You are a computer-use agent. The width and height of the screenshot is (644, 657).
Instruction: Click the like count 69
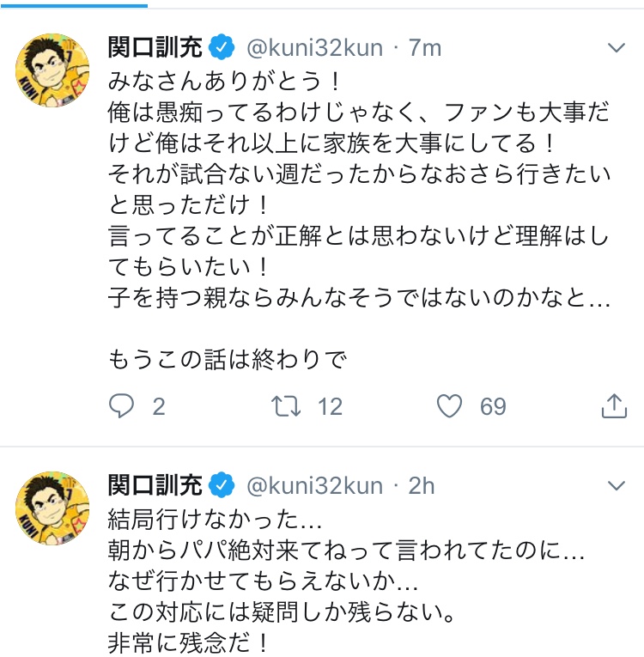click(x=493, y=406)
